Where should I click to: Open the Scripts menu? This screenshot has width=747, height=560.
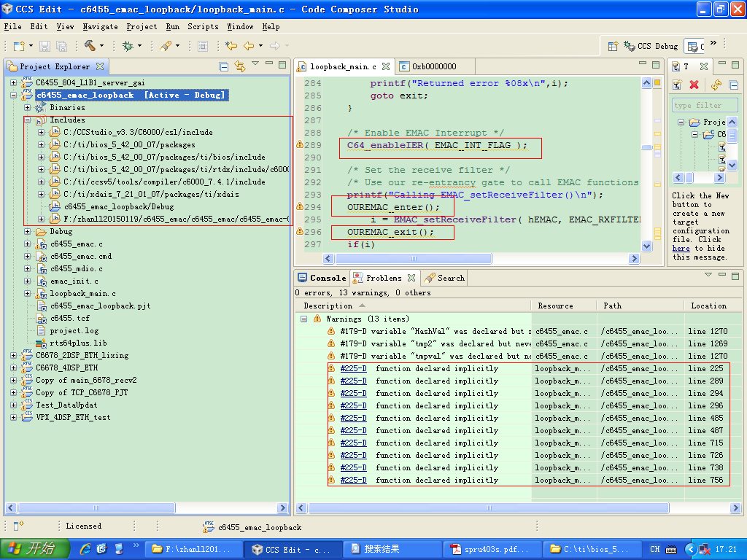click(203, 27)
